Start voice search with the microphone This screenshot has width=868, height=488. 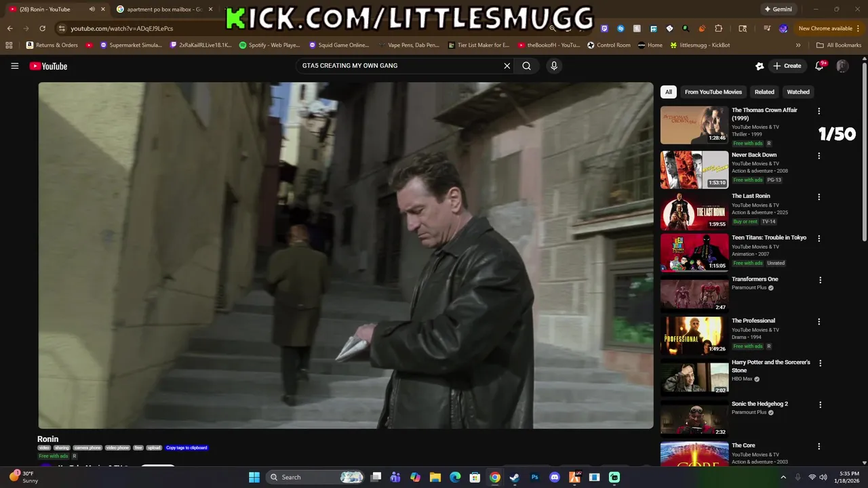[x=554, y=66]
